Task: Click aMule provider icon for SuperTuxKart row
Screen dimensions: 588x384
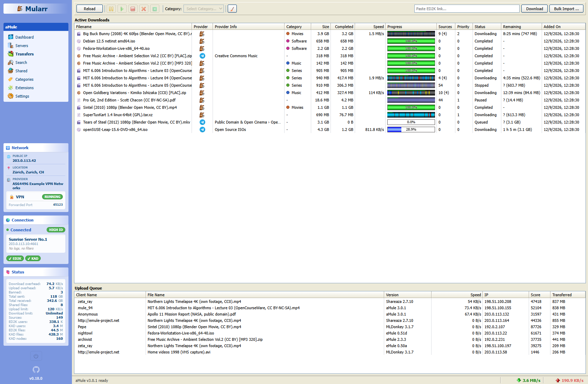Action: click(x=202, y=115)
